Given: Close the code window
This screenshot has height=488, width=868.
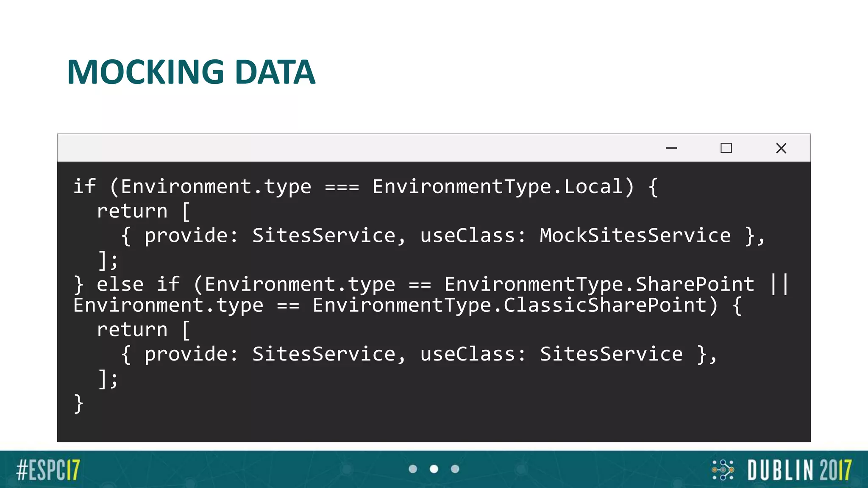Looking at the screenshot, I should [781, 148].
